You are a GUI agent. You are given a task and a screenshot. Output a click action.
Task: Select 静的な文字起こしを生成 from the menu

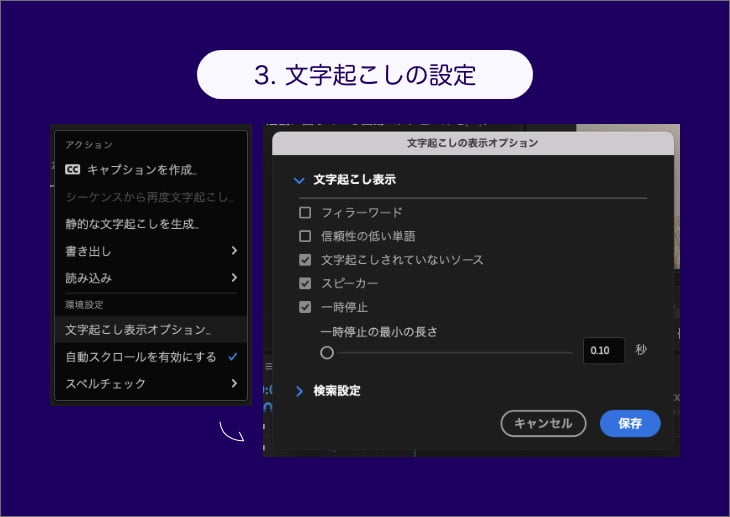click(132, 224)
